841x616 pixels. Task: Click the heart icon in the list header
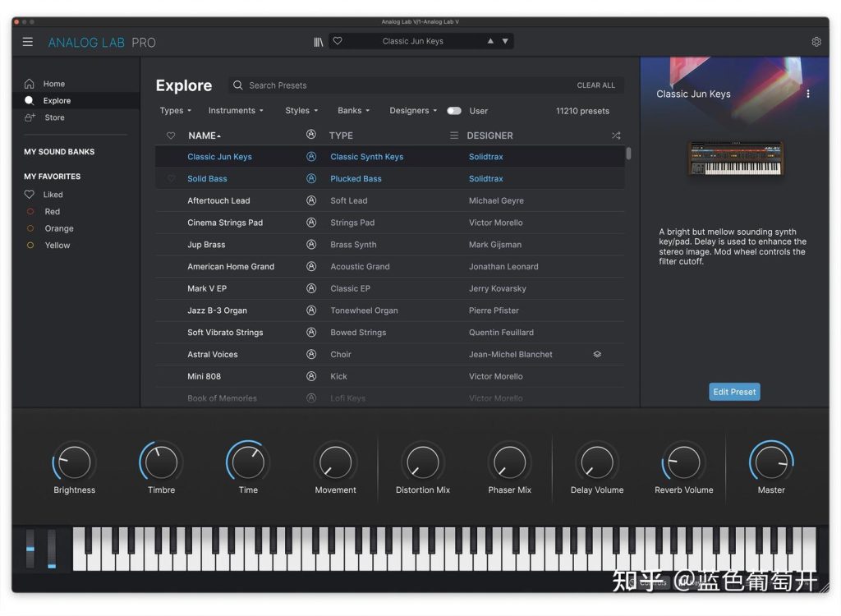(171, 136)
